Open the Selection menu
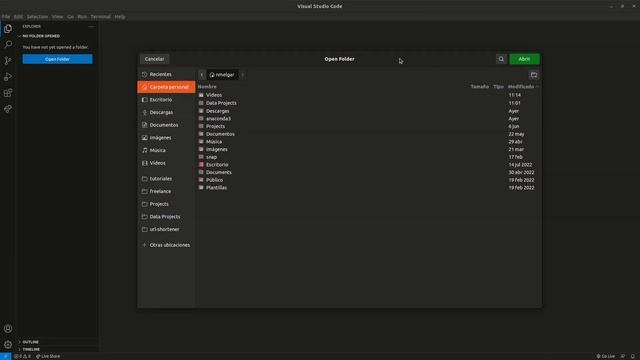Screen dimensions: 640x360 tap(37, 17)
